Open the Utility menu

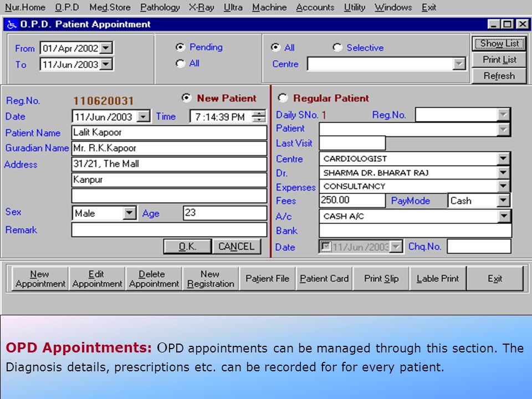[x=355, y=7]
